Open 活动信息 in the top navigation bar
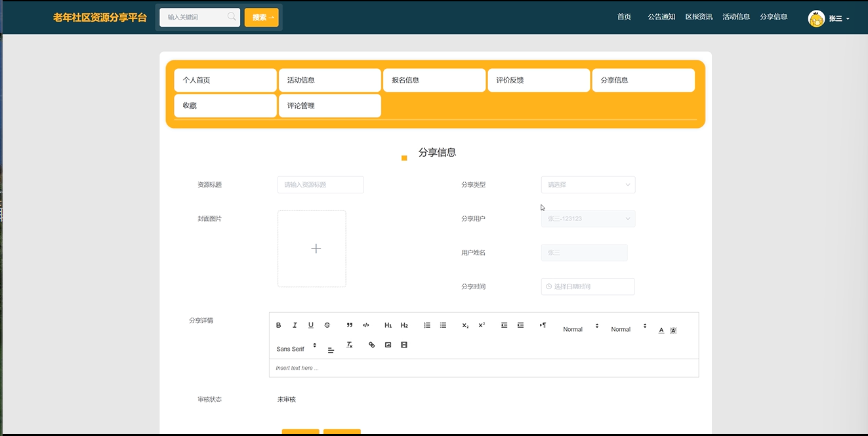Image resolution: width=868 pixels, height=436 pixels. 736,17
